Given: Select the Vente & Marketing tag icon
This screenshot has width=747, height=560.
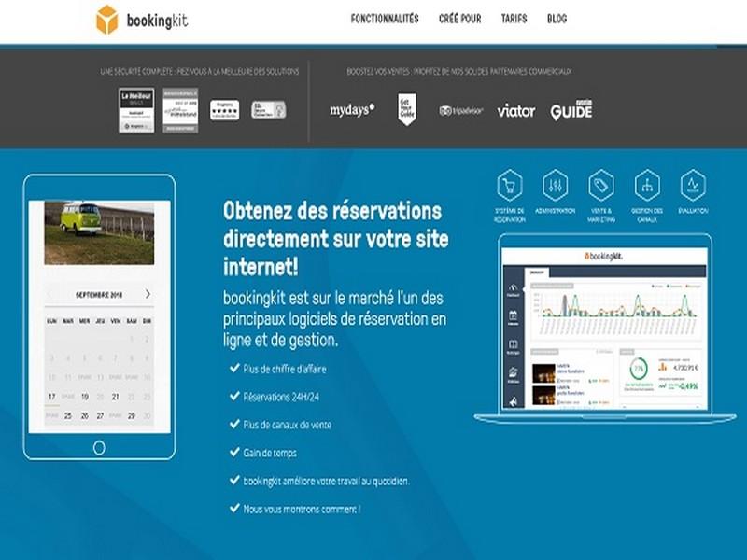Looking at the screenshot, I should (x=600, y=185).
